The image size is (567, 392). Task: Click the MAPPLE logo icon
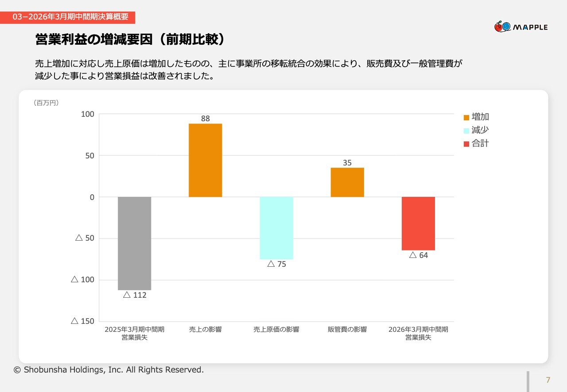(502, 27)
